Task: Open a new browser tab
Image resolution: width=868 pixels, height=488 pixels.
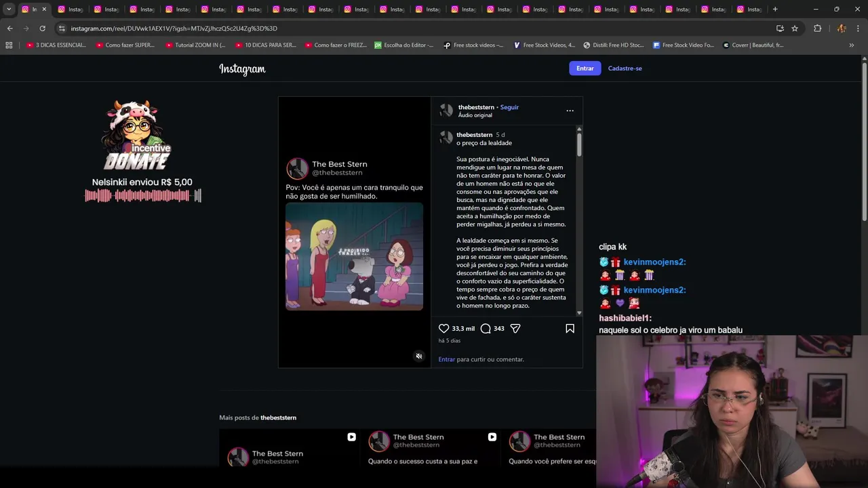Action: (775, 9)
